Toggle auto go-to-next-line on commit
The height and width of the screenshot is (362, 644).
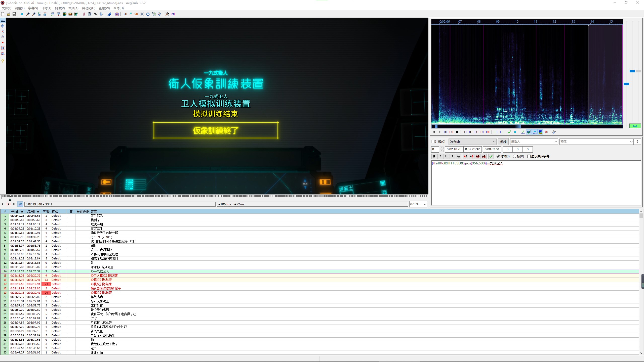click(x=529, y=132)
